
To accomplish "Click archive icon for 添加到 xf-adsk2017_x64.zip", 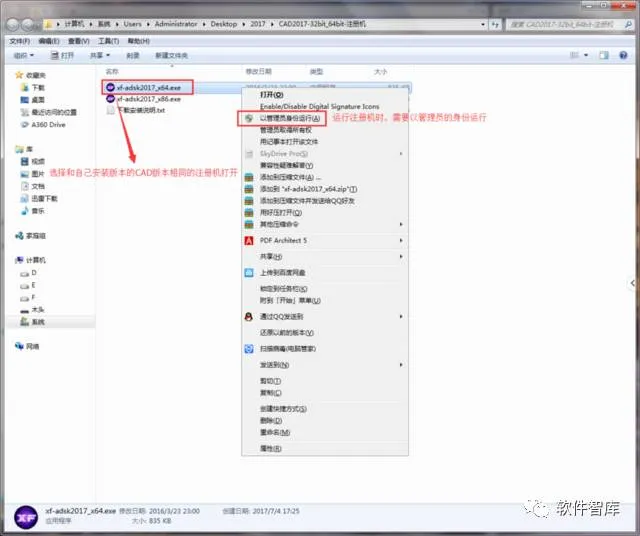I will tap(249, 189).
